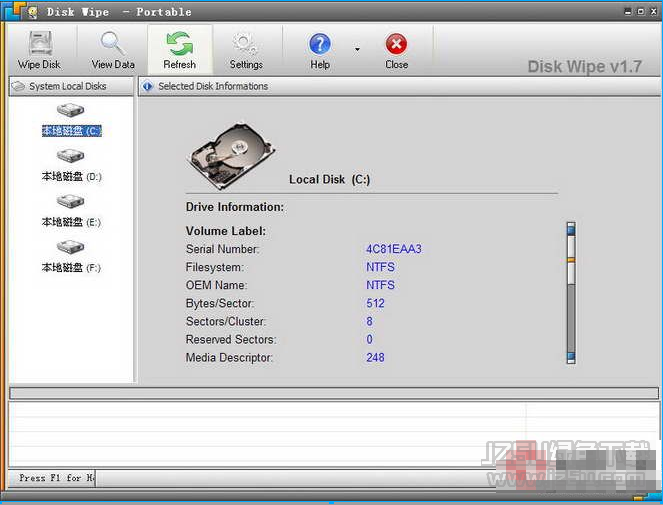
Task: Click the wipe progress bar
Action: [334, 393]
